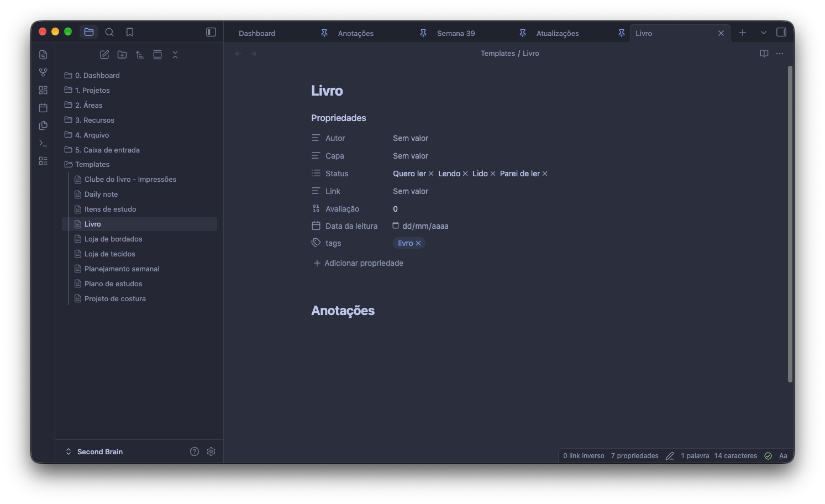Switch to the Dashboard tab
825x504 pixels.
pyautogui.click(x=257, y=33)
